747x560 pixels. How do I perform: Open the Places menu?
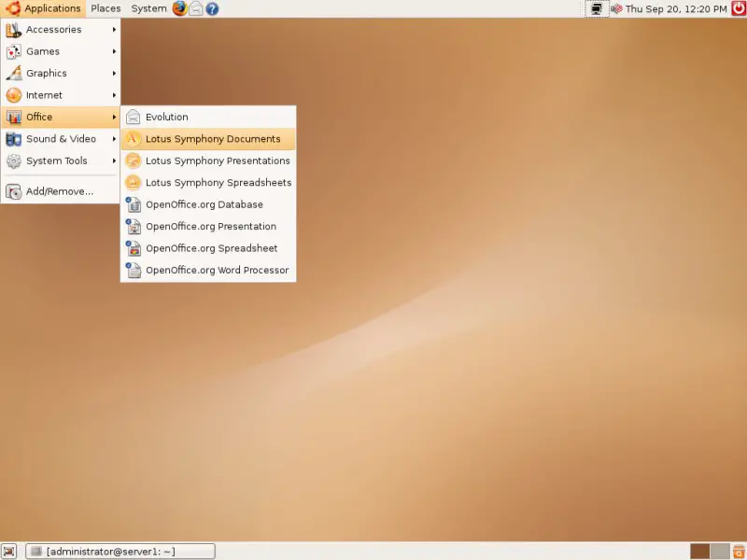(x=106, y=8)
